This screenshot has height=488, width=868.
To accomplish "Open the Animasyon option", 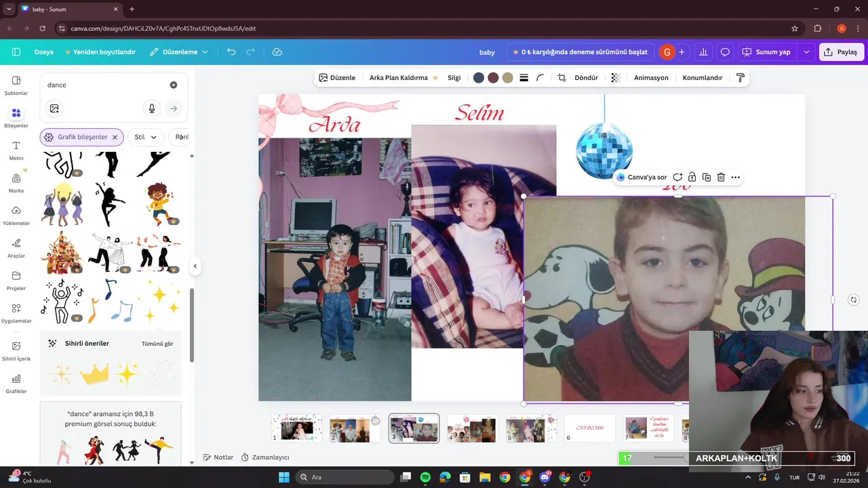I will tap(651, 78).
